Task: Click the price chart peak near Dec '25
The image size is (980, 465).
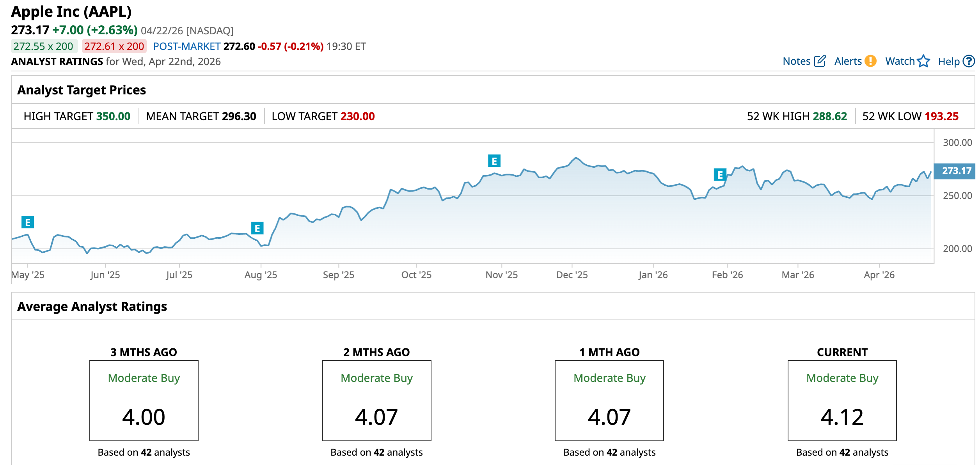Action: click(575, 158)
